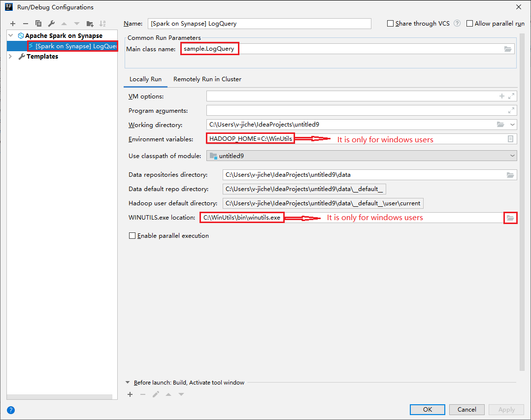Viewport: 531px width, 420px height.
Task: Expand Program arguments field icon
Action: pyautogui.click(x=511, y=110)
